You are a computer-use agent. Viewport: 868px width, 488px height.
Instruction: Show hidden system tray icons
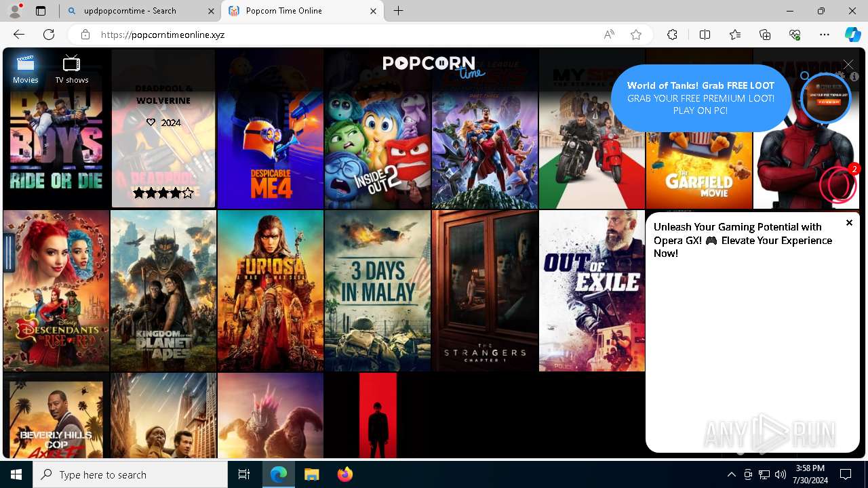pos(731,474)
